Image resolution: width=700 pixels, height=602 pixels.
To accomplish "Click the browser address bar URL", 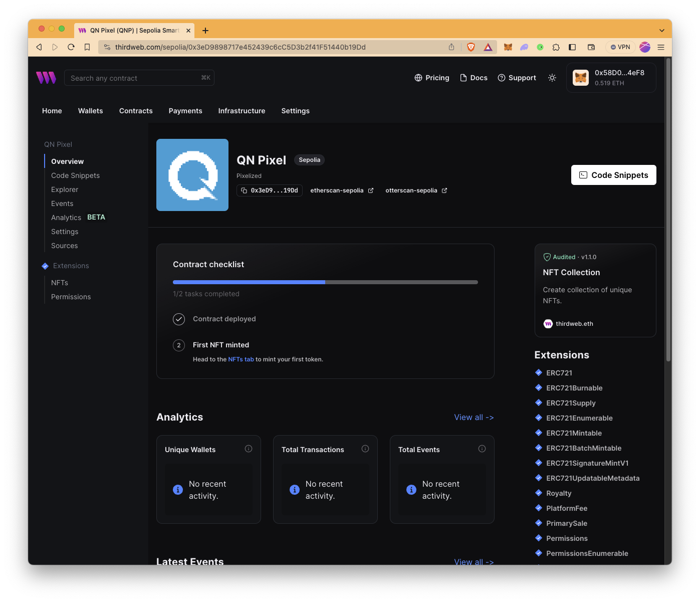I will coord(240,47).
